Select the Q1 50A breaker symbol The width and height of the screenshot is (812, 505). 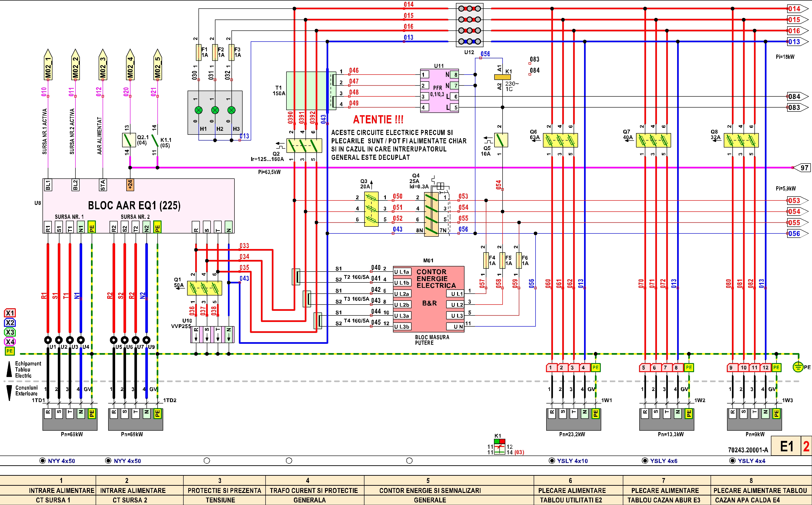point(204,288)
